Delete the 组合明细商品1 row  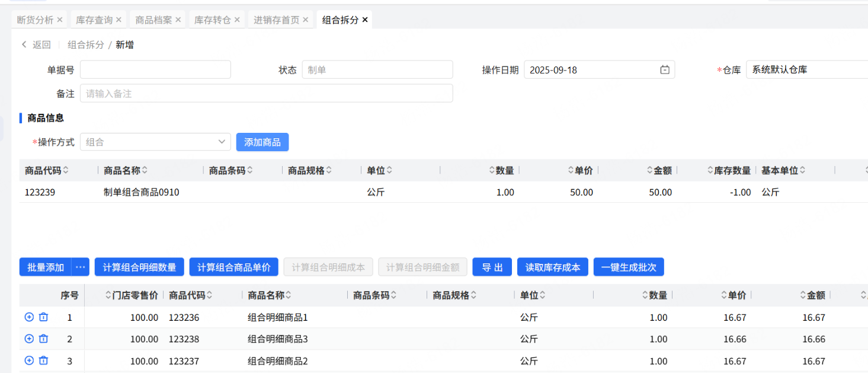click(x=43, y=317)
